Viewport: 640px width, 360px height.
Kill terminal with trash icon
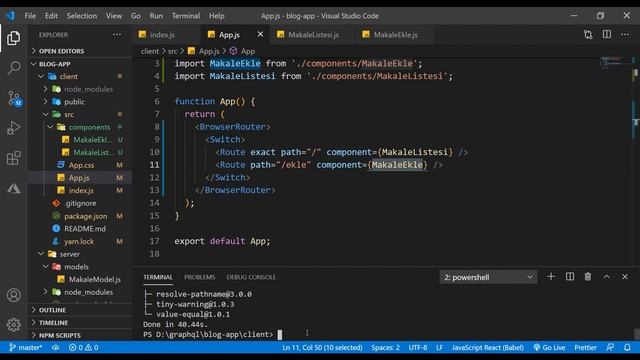tap(588, 277)
